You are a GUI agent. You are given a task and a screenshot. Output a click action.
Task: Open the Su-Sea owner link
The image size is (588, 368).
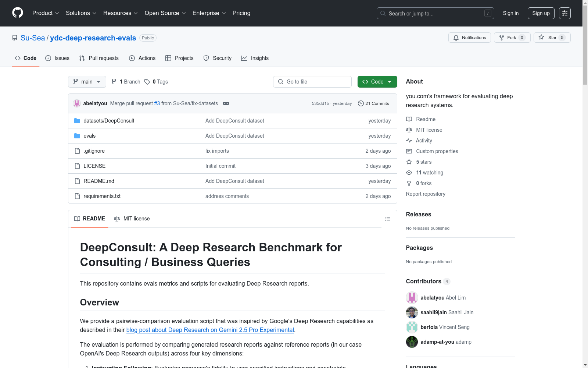click(33, 38)
